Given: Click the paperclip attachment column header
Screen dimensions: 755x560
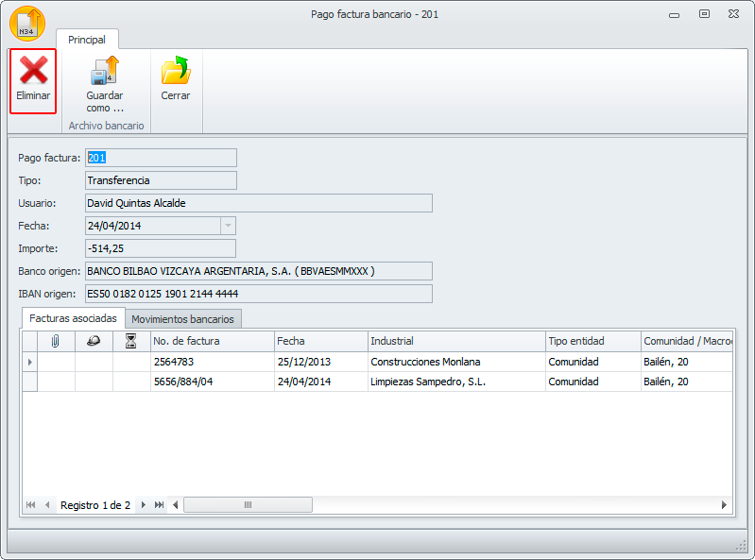Looking at the screenshot, I should coord(56,341).
